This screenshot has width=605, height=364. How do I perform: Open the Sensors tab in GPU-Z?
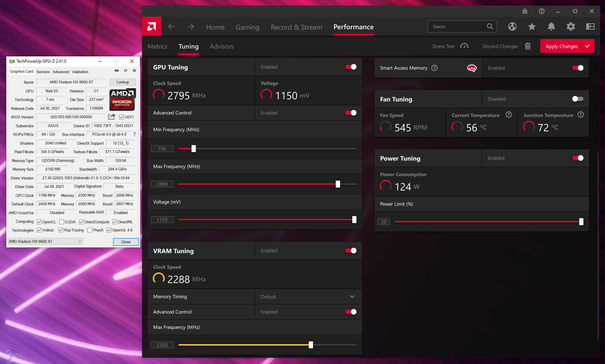(x=43, y=72)
